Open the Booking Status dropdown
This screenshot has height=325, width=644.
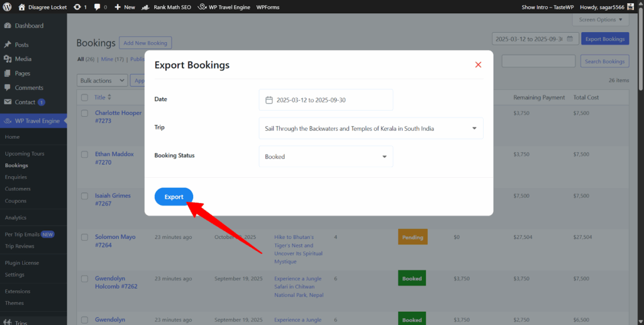coord(384,157)
